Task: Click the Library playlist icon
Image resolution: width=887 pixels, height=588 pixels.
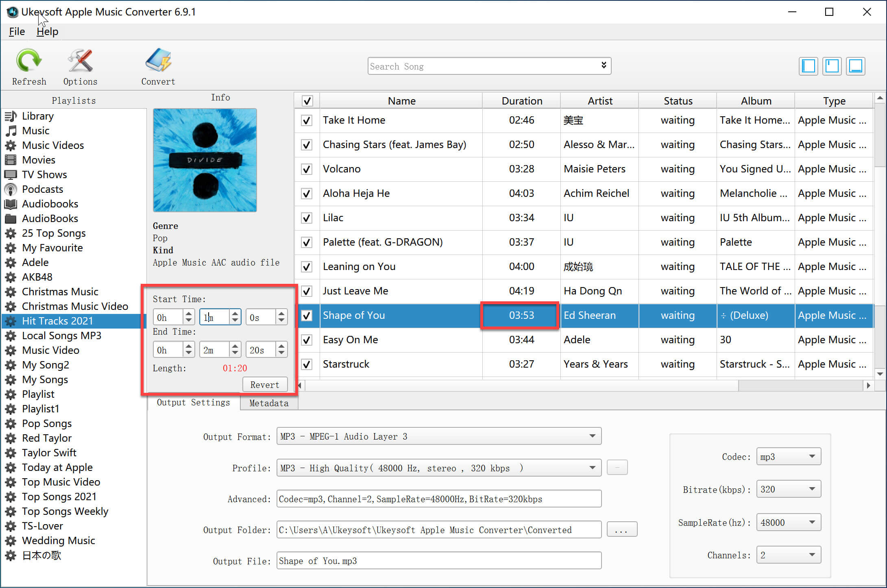Action: coord(12,115)
